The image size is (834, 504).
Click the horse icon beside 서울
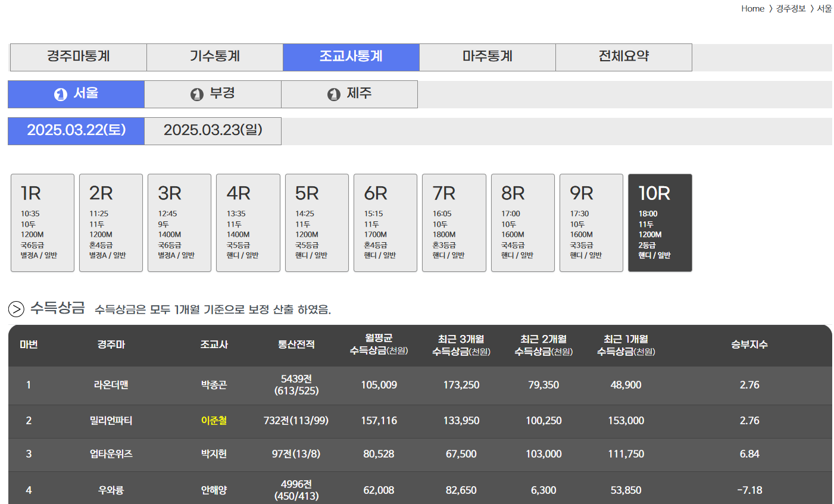61,95
